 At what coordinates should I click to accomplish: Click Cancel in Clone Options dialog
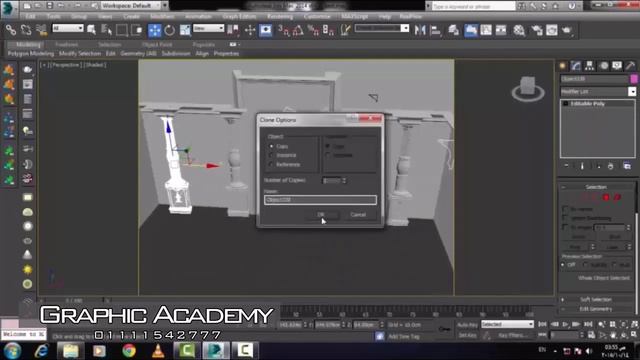358,215
